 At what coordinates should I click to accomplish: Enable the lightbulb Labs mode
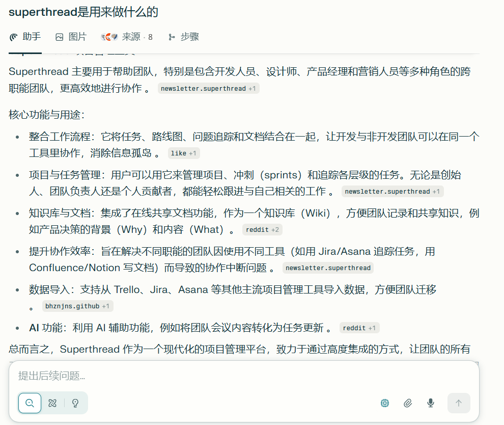[x=75, y=403]
